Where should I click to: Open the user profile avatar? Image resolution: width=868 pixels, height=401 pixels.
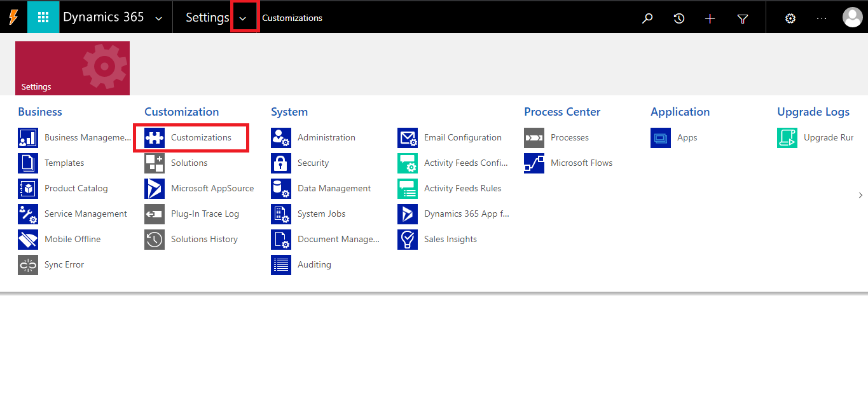852,17
